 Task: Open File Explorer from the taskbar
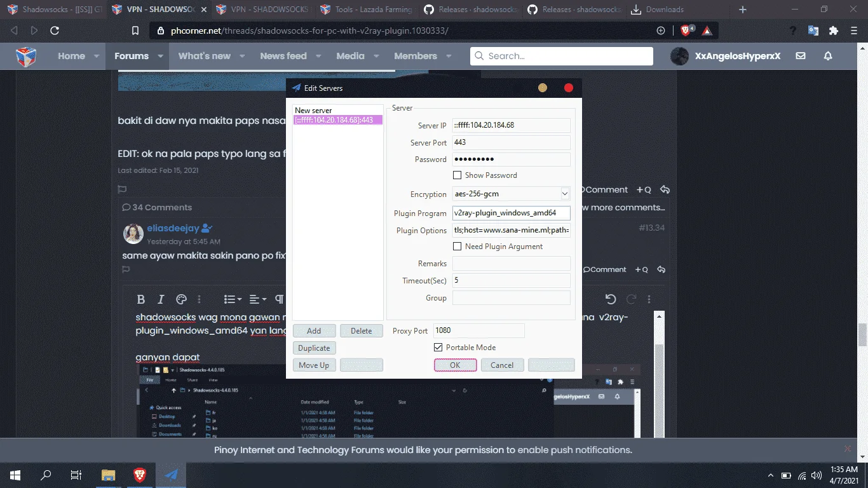pyautogui.click(x=109, y=475)
